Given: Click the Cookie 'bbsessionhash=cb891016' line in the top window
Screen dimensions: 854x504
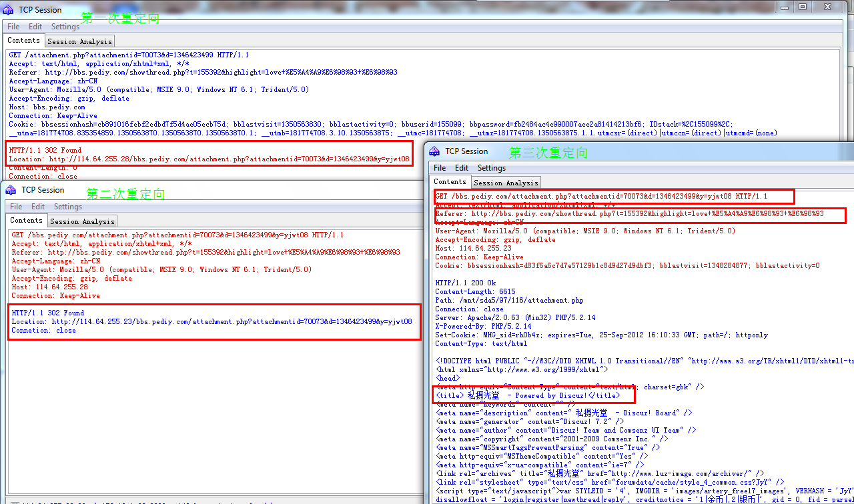Looking at the screenshot, I should [370, 125].
